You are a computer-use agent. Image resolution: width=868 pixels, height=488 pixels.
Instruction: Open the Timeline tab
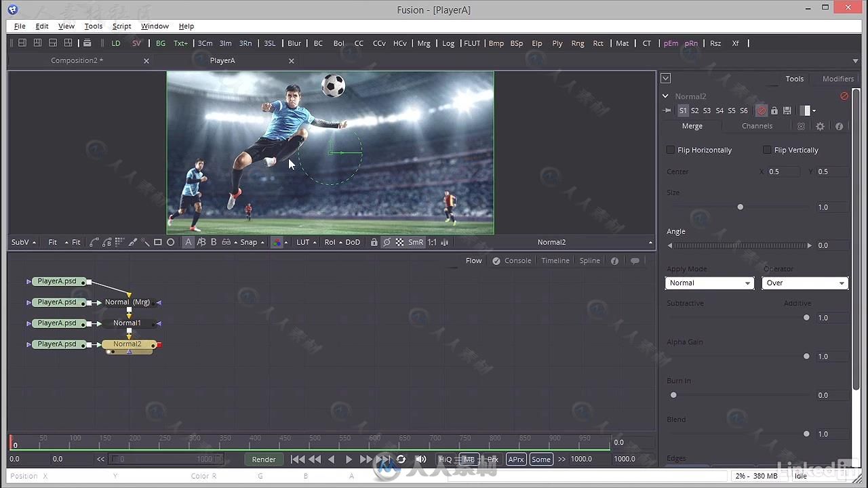tap(555, 260)
